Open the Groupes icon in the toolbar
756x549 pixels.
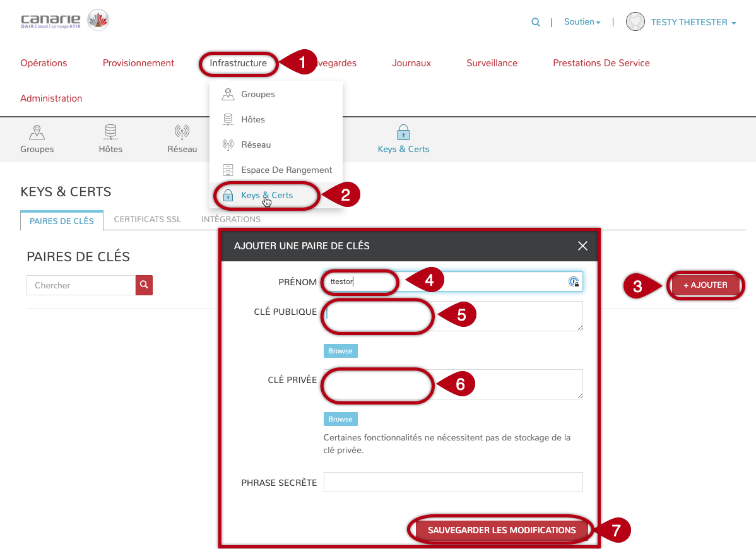point(37,133)
